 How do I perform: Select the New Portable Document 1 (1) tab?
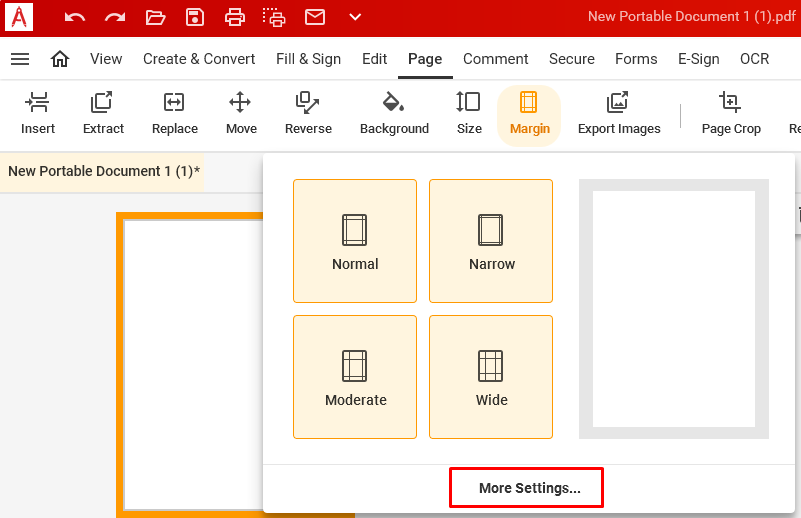[x=102, y=172]
